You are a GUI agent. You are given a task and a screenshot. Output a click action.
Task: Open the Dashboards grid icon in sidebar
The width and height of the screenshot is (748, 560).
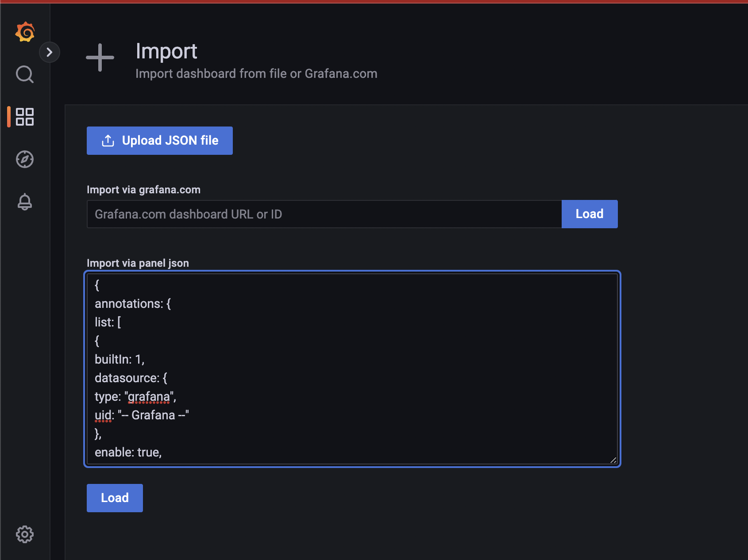[x=25, y=117]
